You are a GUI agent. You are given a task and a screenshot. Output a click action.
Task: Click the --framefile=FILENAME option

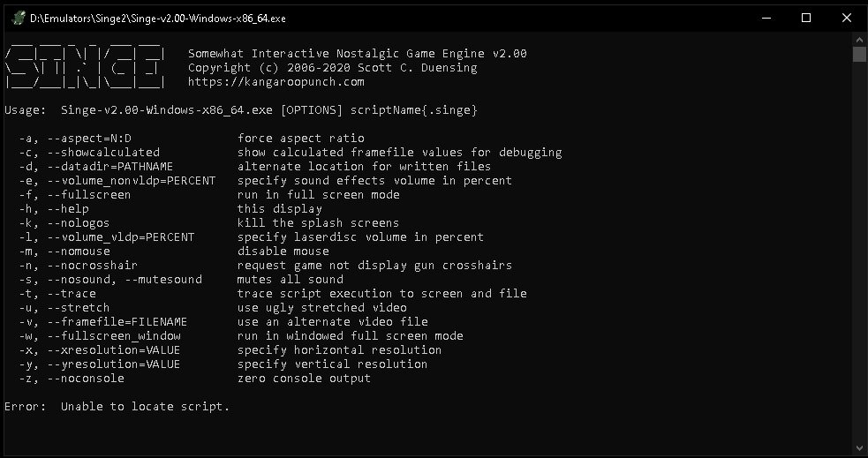[x=117, y=321]
